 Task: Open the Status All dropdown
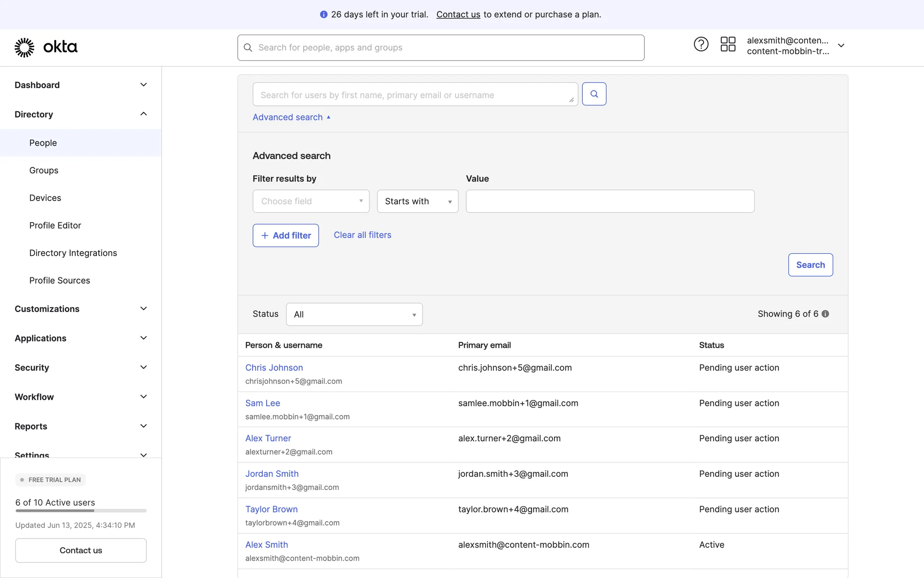[354, 315]
